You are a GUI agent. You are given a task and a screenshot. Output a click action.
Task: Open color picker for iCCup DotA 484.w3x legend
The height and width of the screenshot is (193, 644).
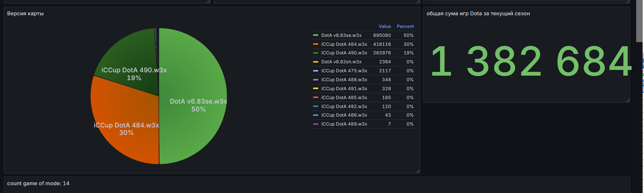316,44
